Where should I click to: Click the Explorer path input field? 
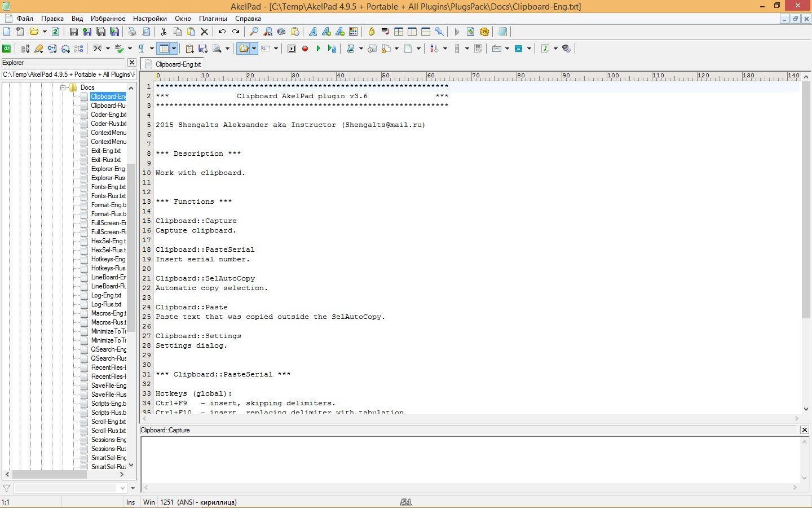click(69, 75)
